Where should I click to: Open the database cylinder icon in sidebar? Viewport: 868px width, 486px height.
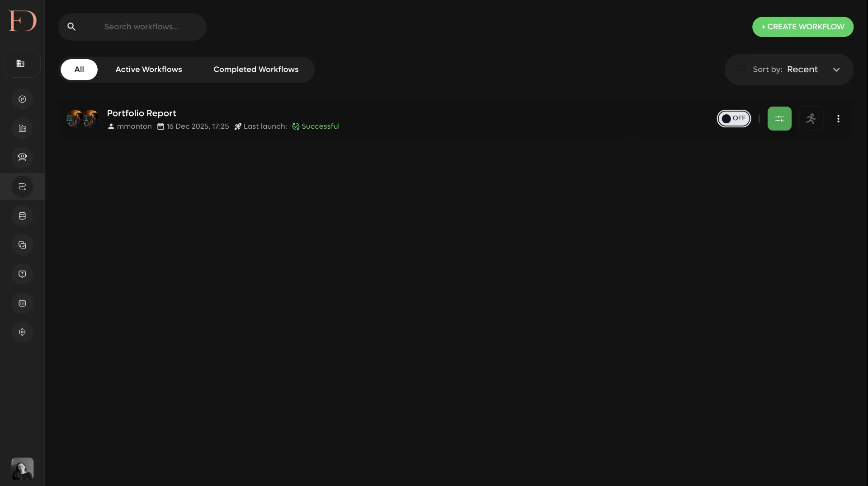point(22,216)
